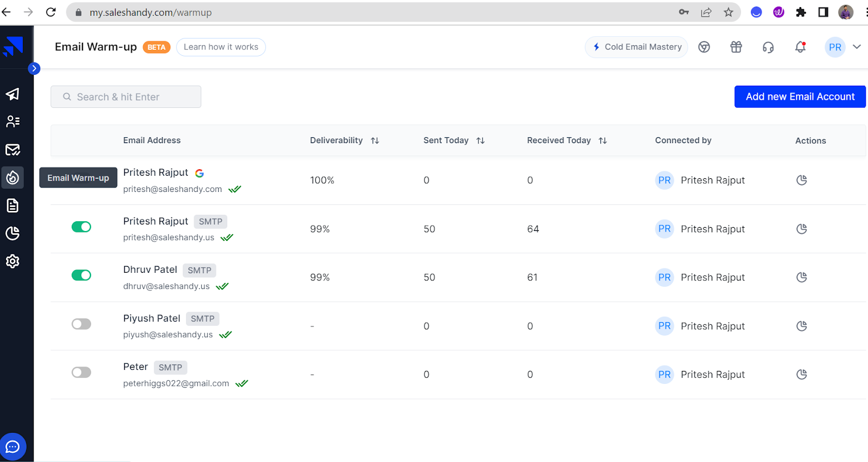Expand the profile dropdown chevron
Viewport: 868px width, 462px height.
point(857,47)
